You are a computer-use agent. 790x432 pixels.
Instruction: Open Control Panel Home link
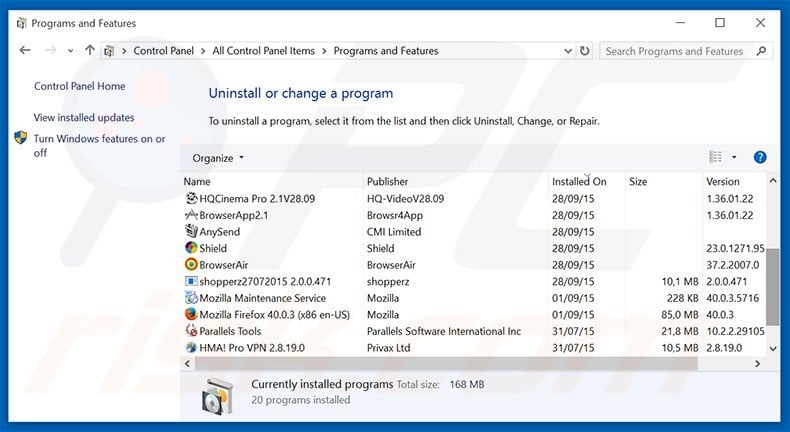click(x=80, y=86)
